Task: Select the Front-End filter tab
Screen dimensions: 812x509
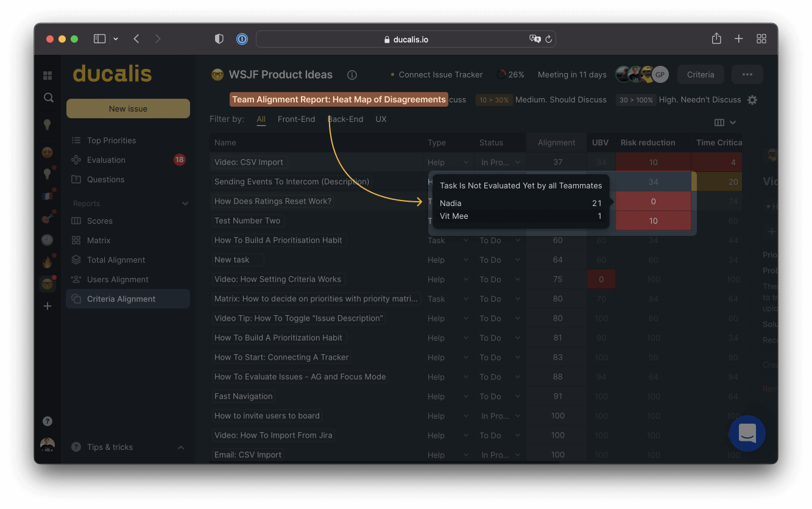Action: tap(296, 119)
